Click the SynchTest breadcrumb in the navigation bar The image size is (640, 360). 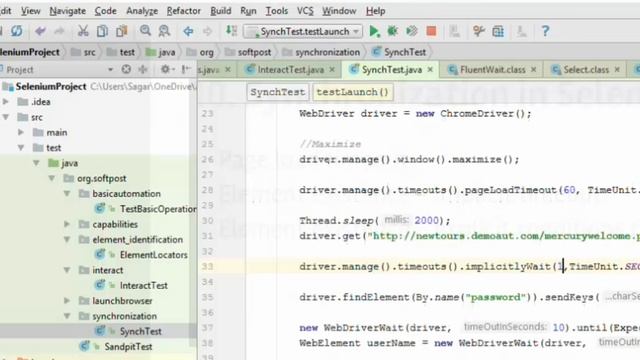400,52
